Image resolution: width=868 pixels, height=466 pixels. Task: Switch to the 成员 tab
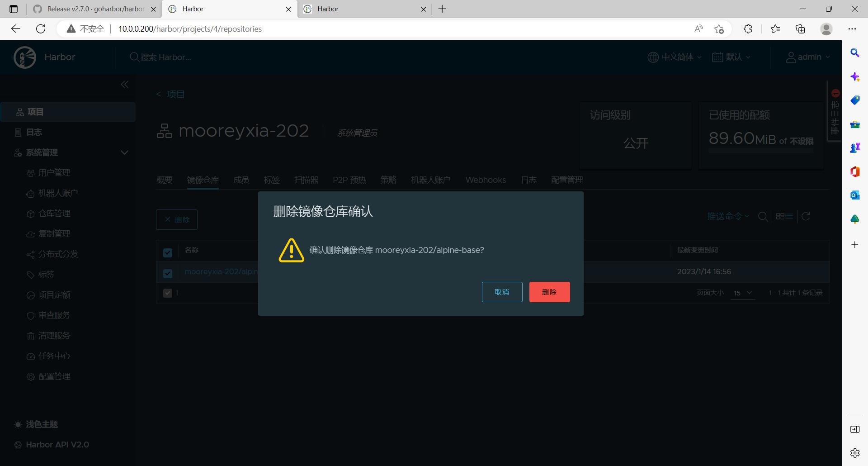(x=241, y=180)
